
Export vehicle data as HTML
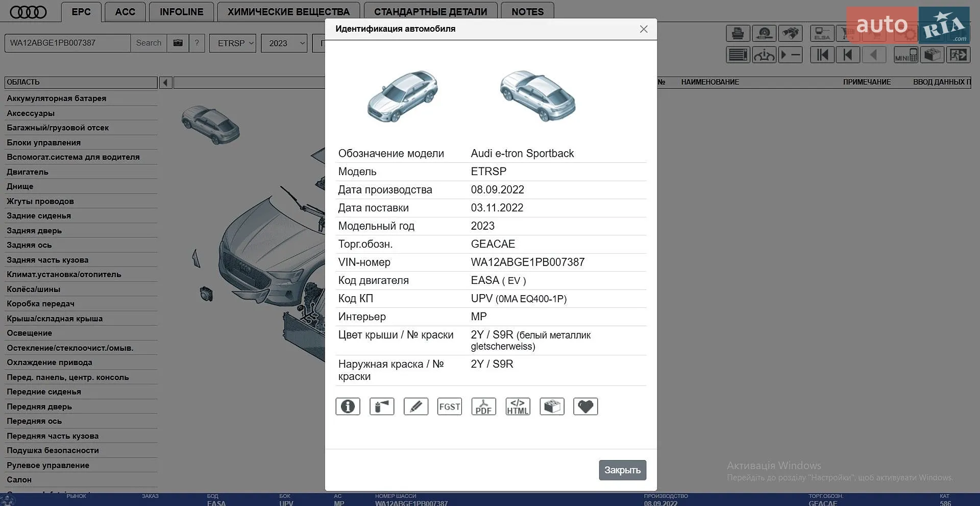(x=518, y=406)
